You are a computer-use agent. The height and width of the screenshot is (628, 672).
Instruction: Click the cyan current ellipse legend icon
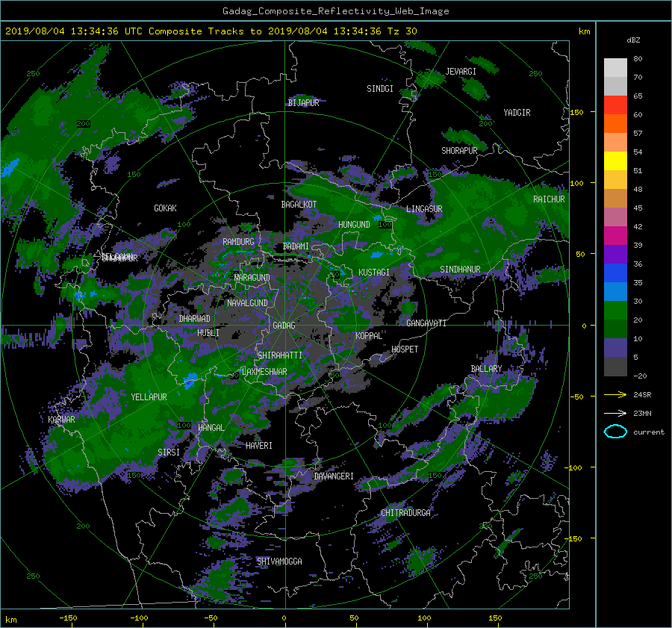615,432
